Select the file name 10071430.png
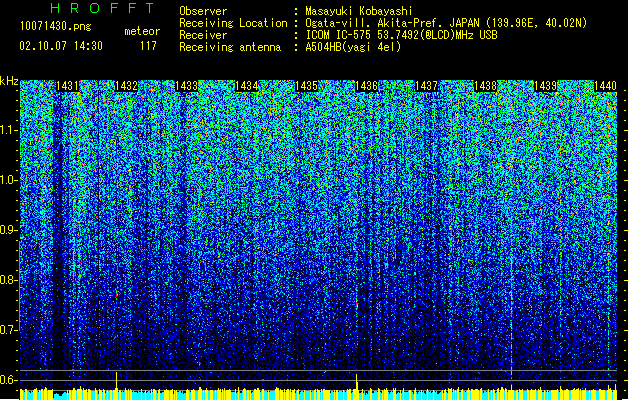The width and height of the screenshot is (629, 400). coord(55,27)
